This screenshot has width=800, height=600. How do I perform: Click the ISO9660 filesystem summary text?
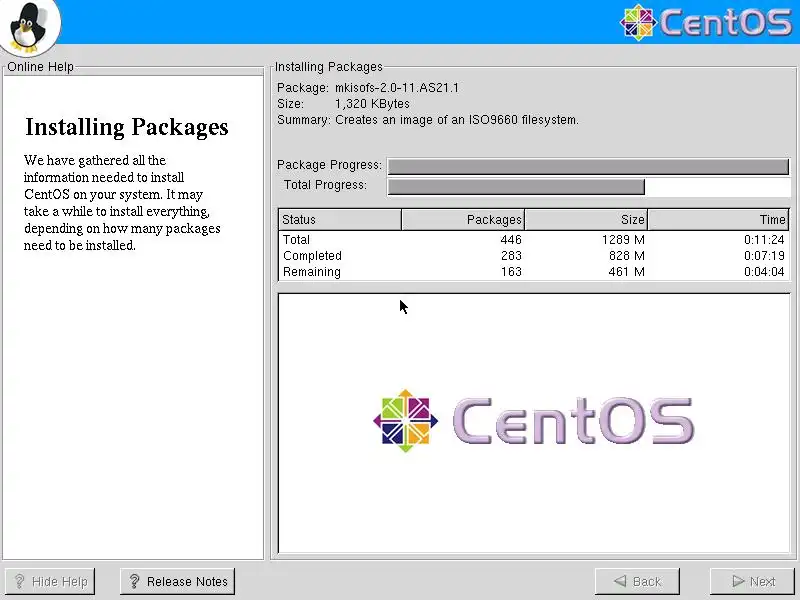[x=457, y=120]
